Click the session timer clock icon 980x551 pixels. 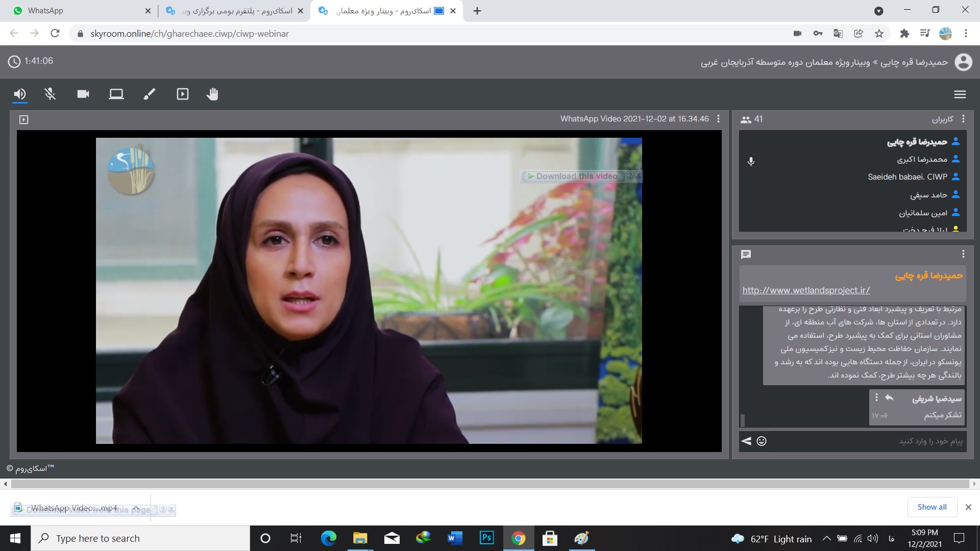coord(14,61)
